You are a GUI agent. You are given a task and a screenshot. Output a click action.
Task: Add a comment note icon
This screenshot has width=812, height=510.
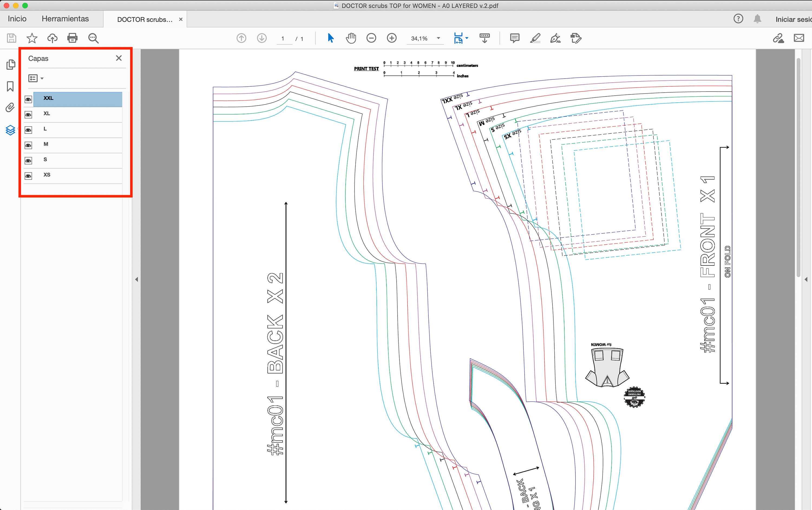click(x=515, y=38)
